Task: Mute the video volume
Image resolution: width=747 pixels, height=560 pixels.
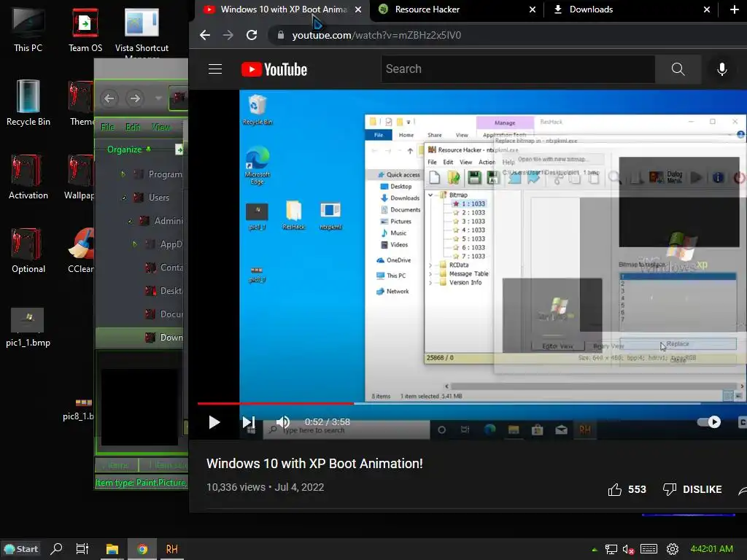Action: coord(283,422)
